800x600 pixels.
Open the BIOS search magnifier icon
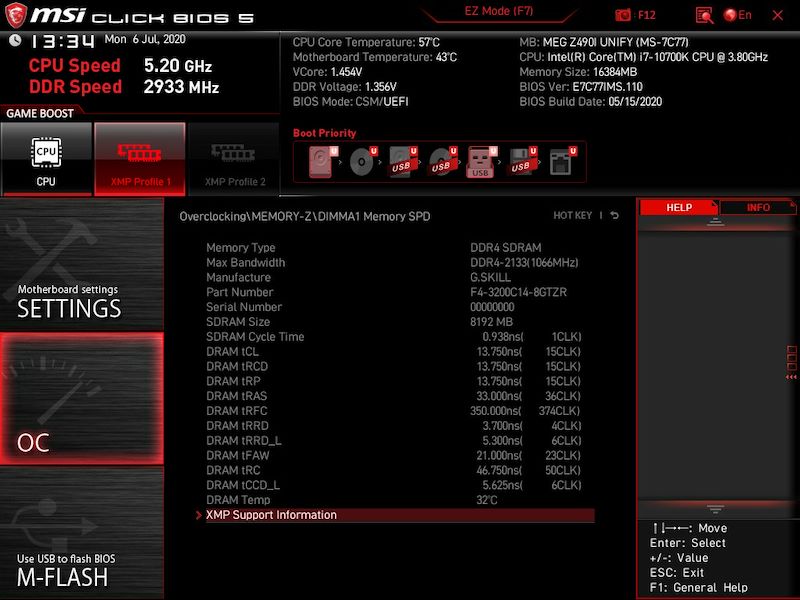(705, 15)
